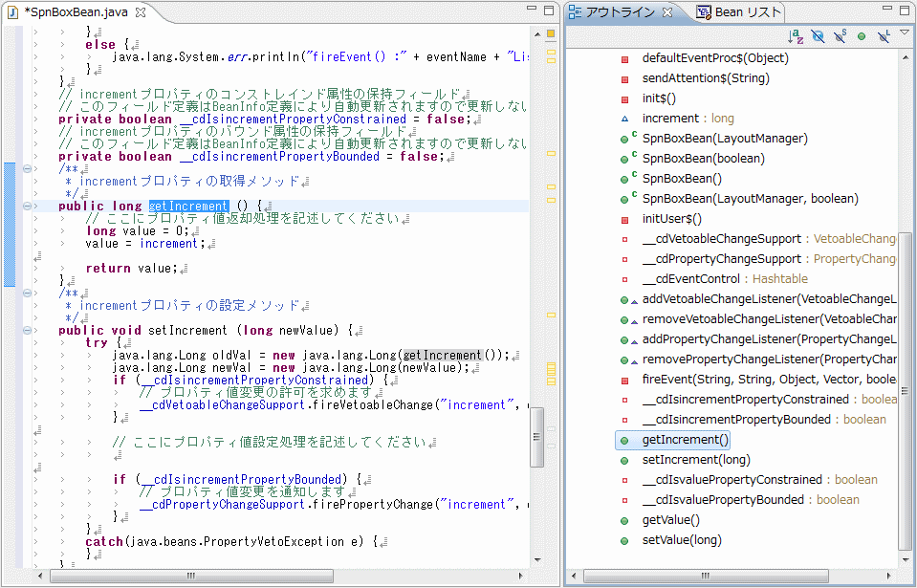This screenshot has width=917, height=588.
Task: Select __cdIsvaluePropertyConstrained in outline
Action: [x=759, y=479]
